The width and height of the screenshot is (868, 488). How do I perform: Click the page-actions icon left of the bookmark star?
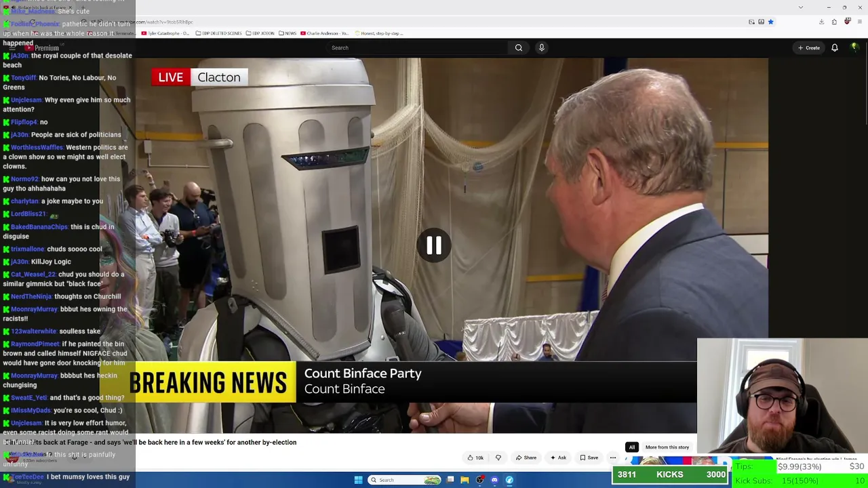(761, 22)
